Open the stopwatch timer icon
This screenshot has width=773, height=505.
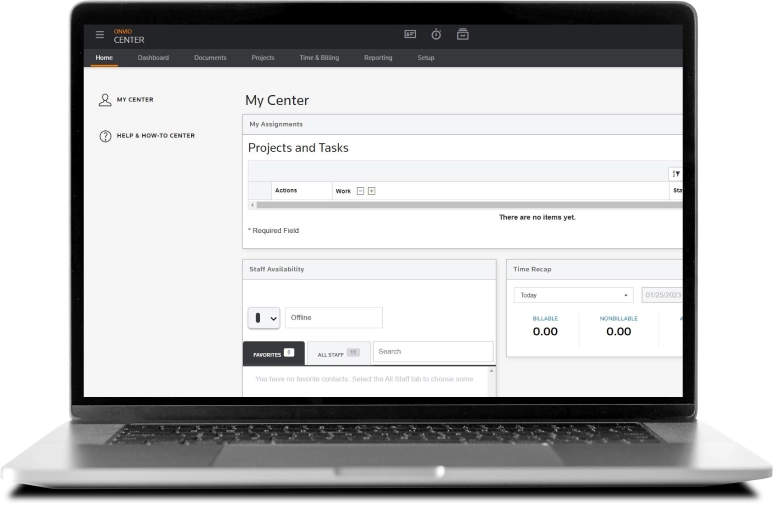coord(436,34)
